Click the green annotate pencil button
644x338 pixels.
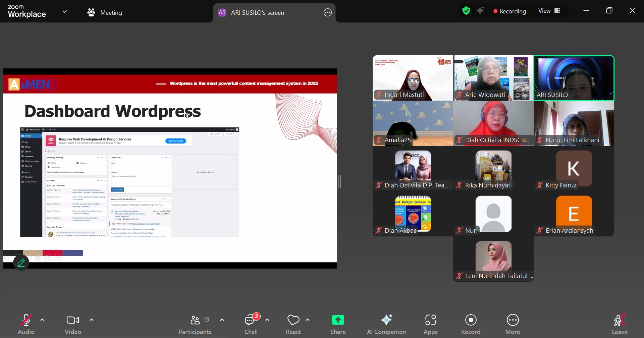click(21, 263)
